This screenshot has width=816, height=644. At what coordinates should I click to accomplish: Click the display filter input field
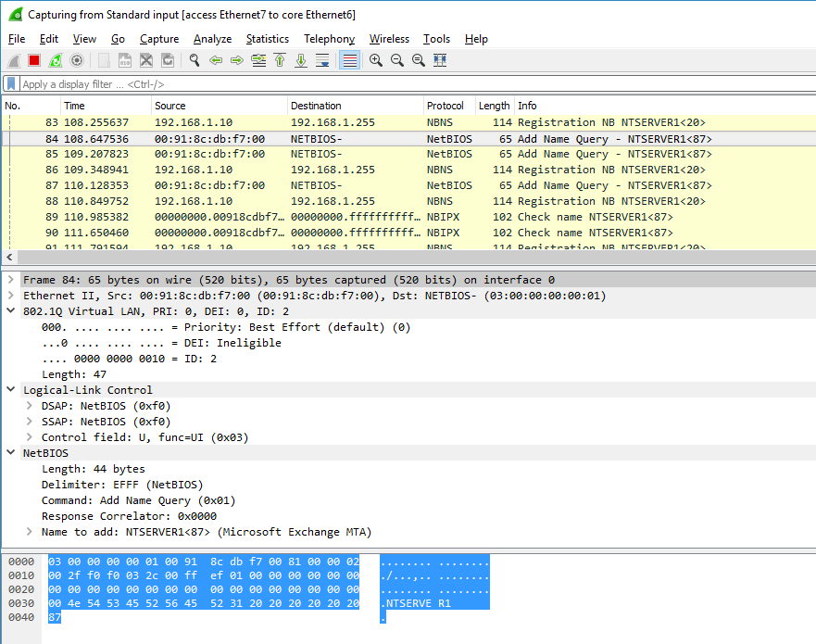point(418,84)
